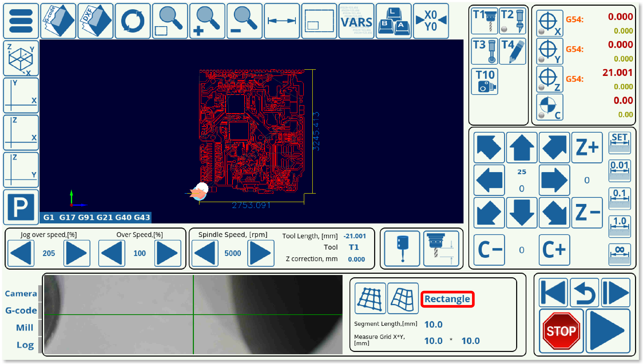Increase Over Speed percentage
The width and height of the screenshot is (643, 364).
point(167,253)
